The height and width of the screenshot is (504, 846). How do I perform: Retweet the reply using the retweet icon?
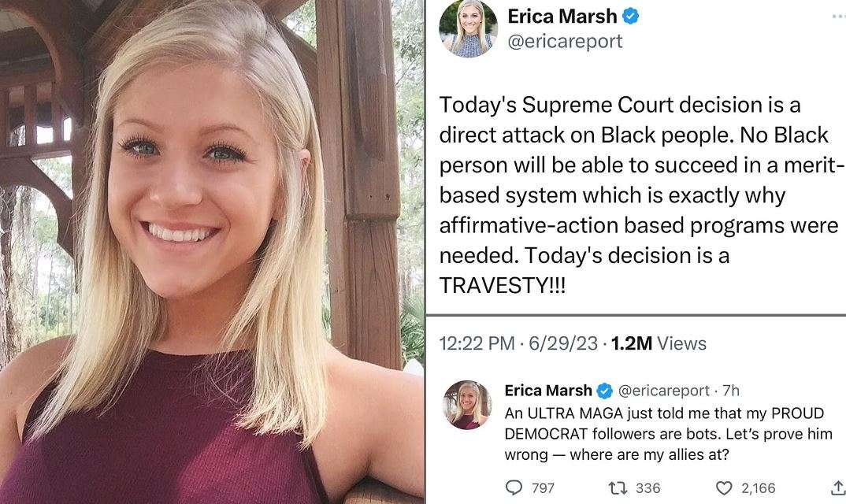[618, 488]
